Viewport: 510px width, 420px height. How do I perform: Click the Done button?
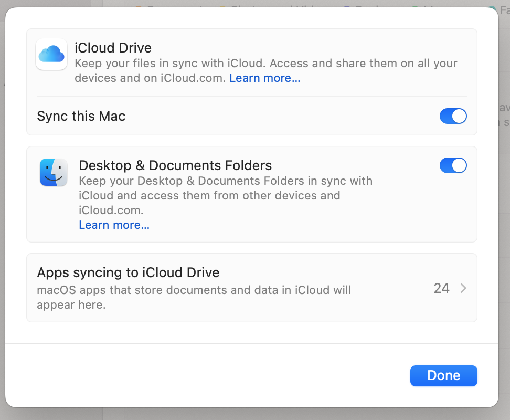[x=444, y=376]
